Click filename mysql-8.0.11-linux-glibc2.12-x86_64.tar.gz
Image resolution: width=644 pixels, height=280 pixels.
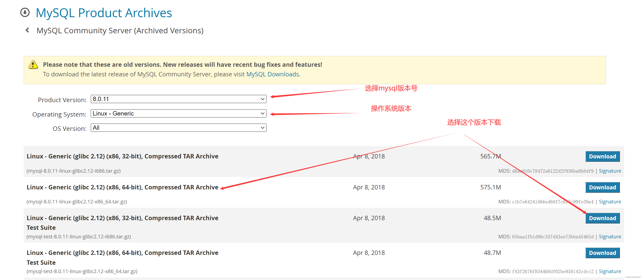(x=77, y=202)
